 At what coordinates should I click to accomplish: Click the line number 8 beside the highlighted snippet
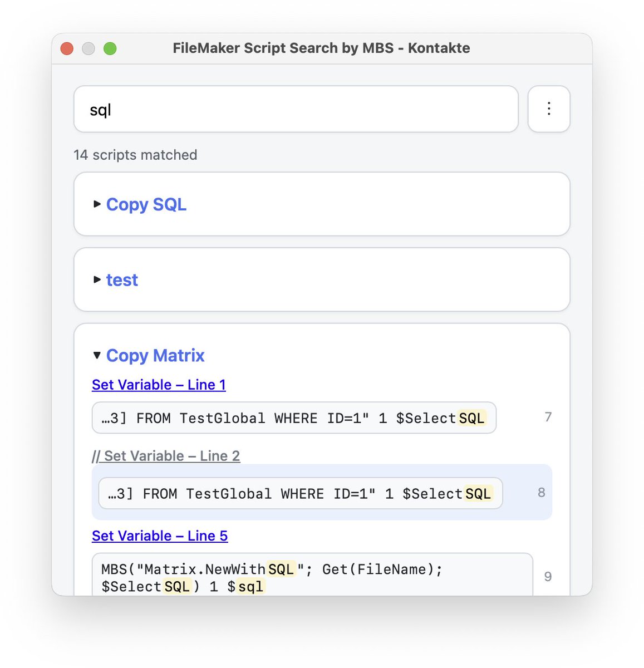[x=541, y=492]
